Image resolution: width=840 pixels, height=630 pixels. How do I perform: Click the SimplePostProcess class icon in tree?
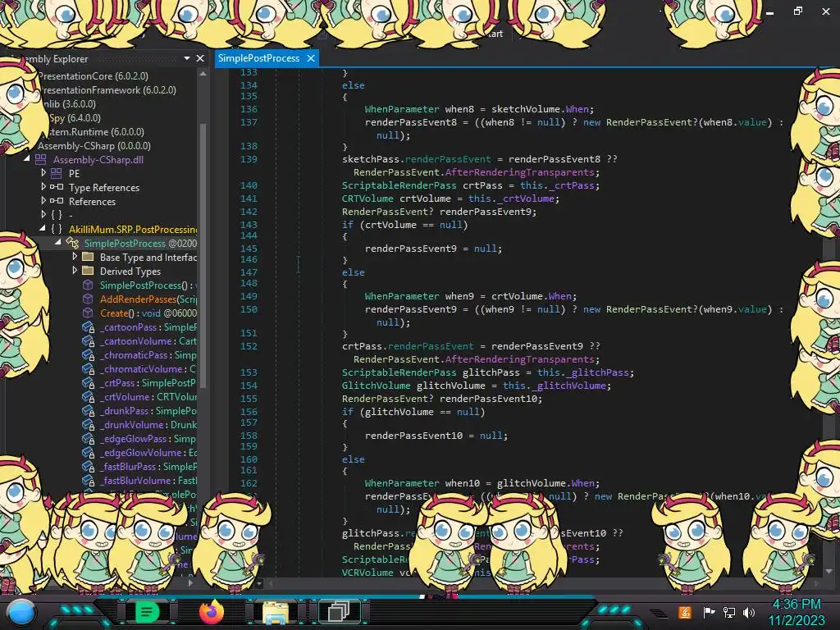click(72, 243)
